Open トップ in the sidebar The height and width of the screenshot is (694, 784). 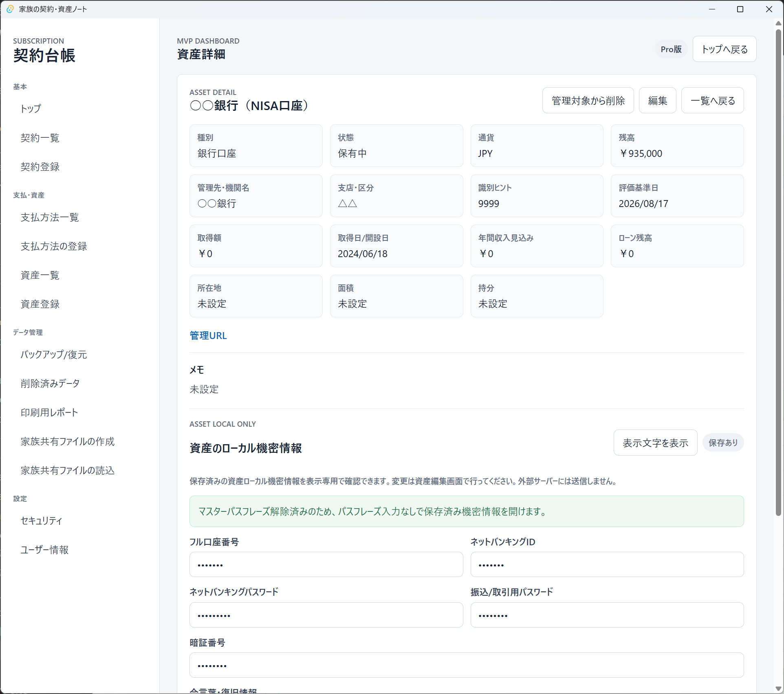[31, 109]
